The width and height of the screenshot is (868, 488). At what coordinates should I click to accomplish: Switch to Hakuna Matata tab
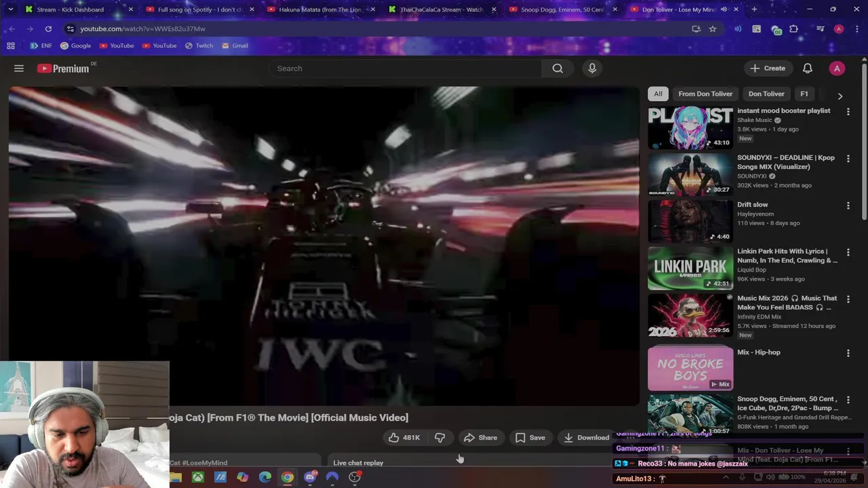click(x=320, y=9)
